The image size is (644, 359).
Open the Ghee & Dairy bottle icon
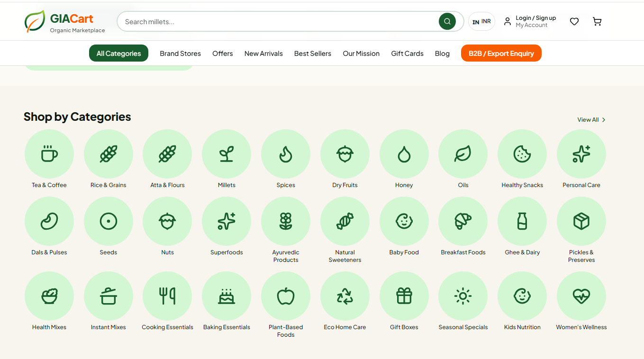[x=522, y=221]
